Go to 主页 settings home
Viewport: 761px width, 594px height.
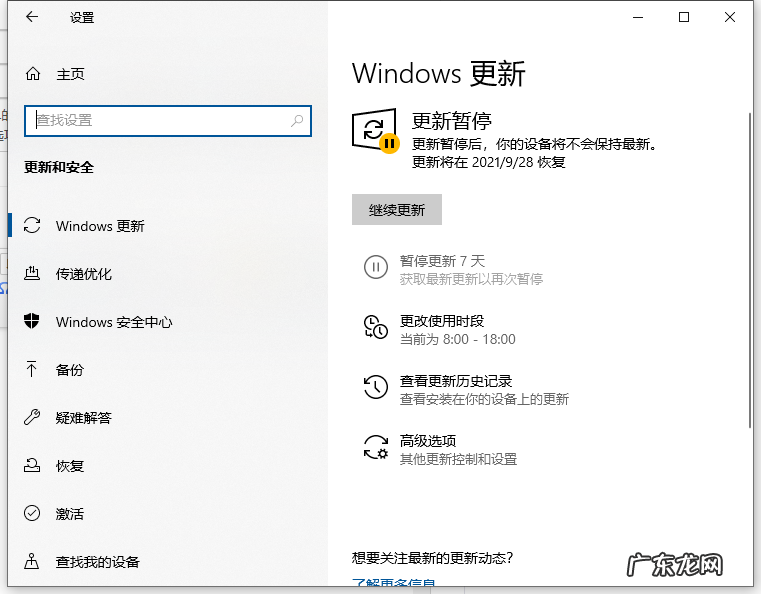click(70, 74)
